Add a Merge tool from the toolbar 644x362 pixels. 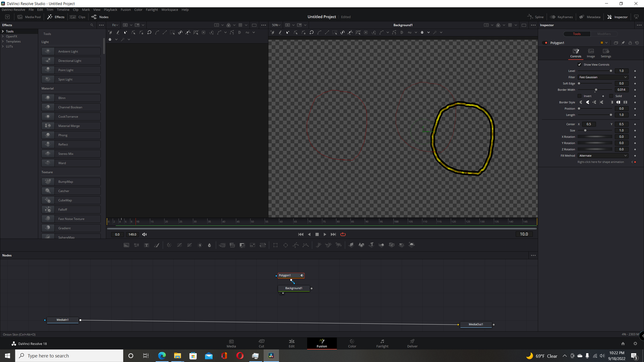click(222, 245)
